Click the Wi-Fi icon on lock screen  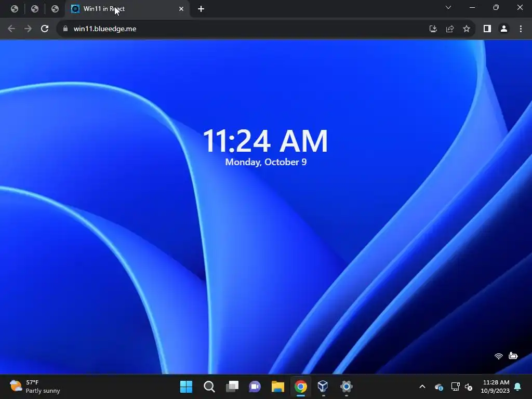[498, 356]
